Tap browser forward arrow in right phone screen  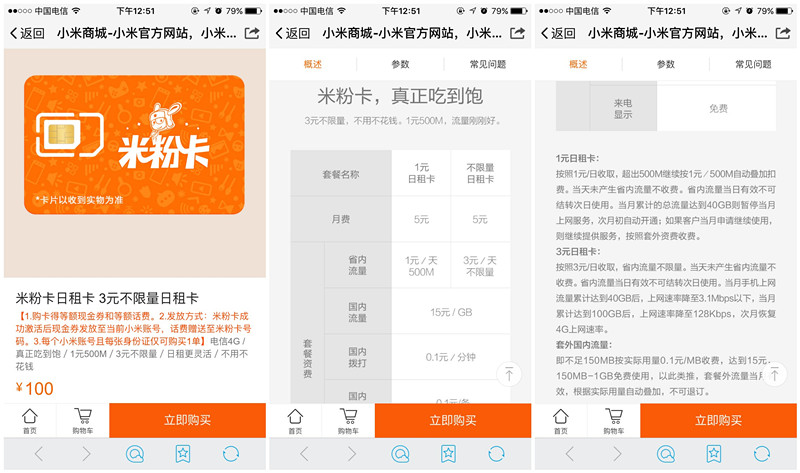(617, 454)
